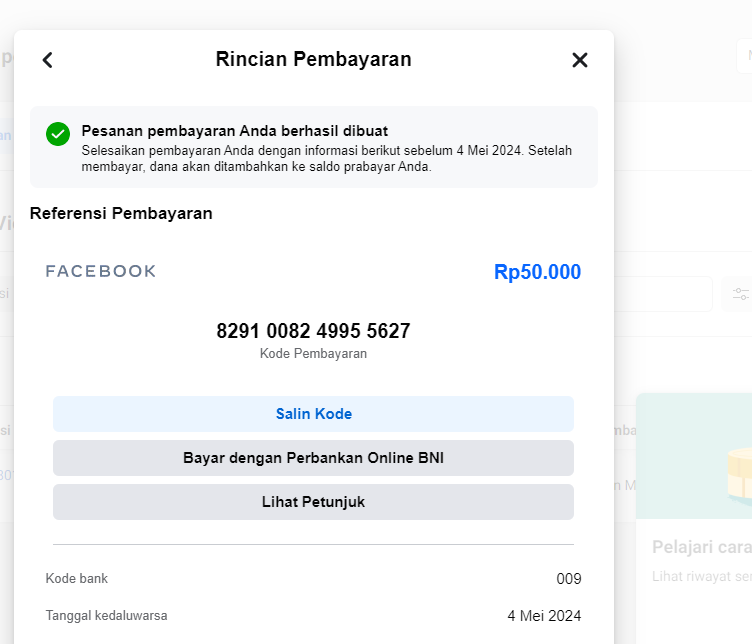Click the FACEBOOK logo
The height and width of the screenshot is (644, 752).
tap(101, 271)
